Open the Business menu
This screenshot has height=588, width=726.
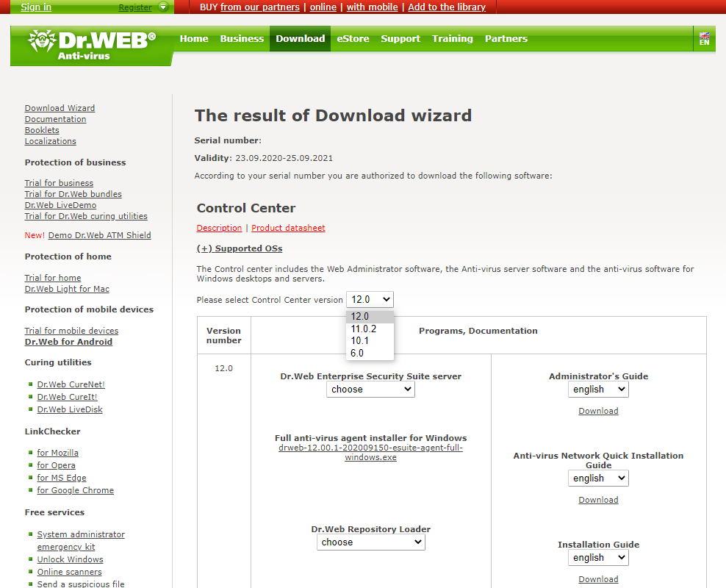tap(242, 38)
